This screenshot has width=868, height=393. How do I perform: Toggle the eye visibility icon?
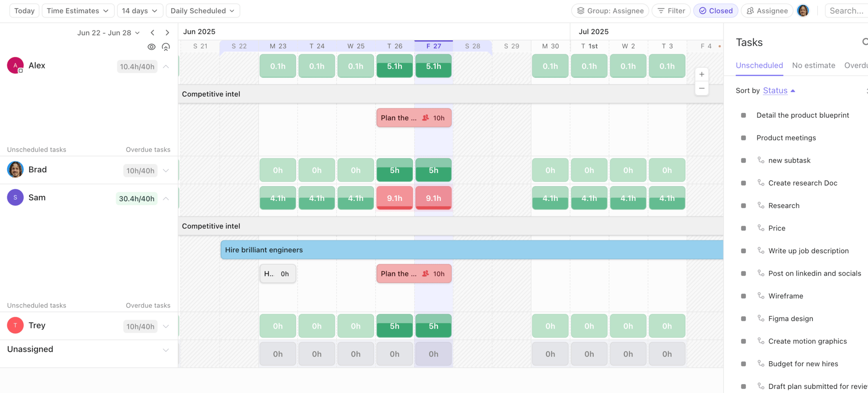tap(152, 47)
